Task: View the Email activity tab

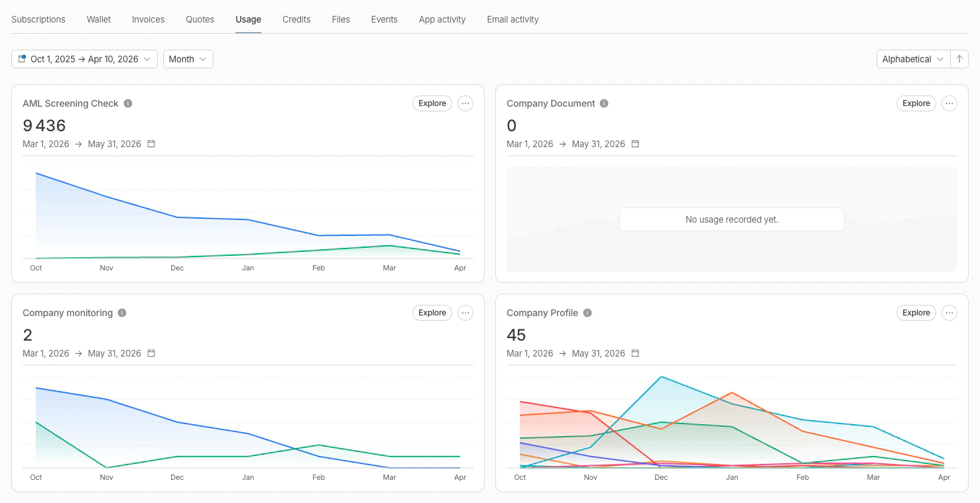Action: click(x=513, y=19)
